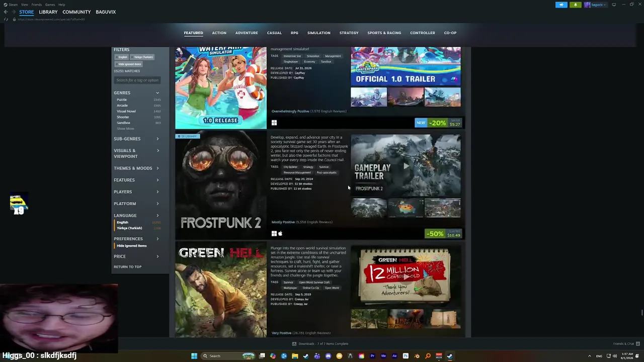The image size is (644, 362).
Task: Open the baguvix account dropdown
Action: [x=596, y=5]
